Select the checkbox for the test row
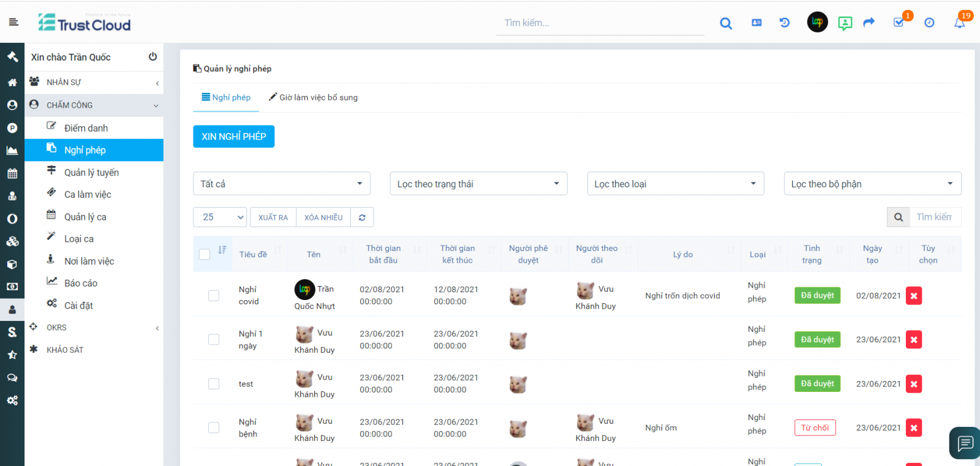Screen dimensions: 980x466 click(x=214, y=384)
